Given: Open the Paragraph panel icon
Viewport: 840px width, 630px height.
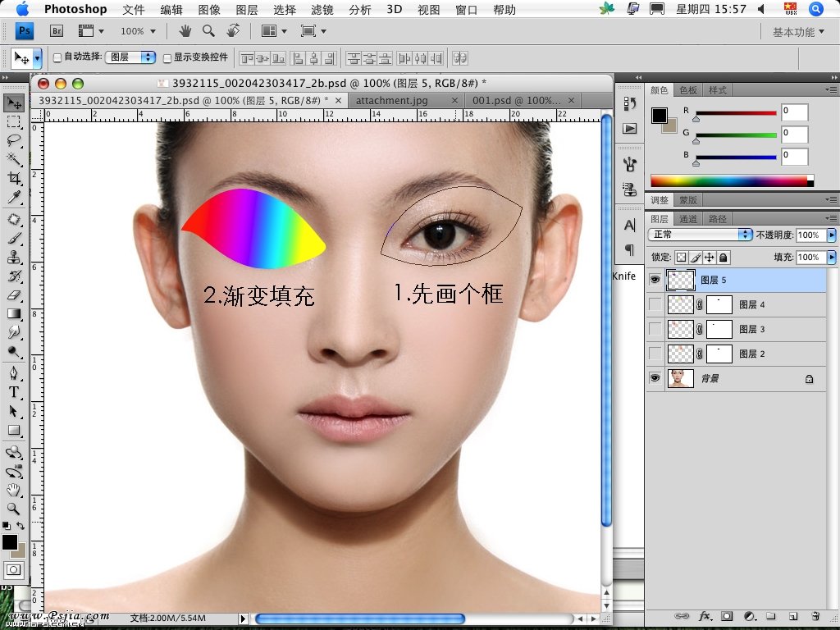Looking at the screenshot, I should 630,249.
